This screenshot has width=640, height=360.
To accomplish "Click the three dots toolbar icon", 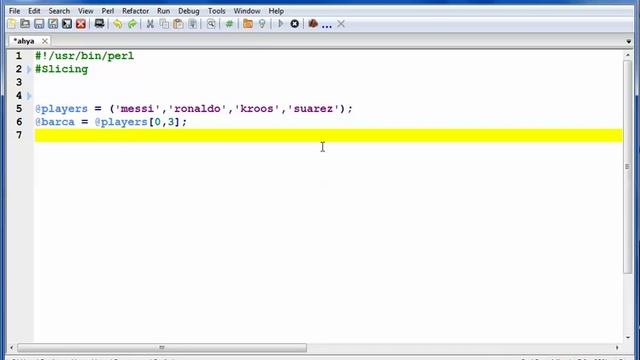I will (327, 26).
